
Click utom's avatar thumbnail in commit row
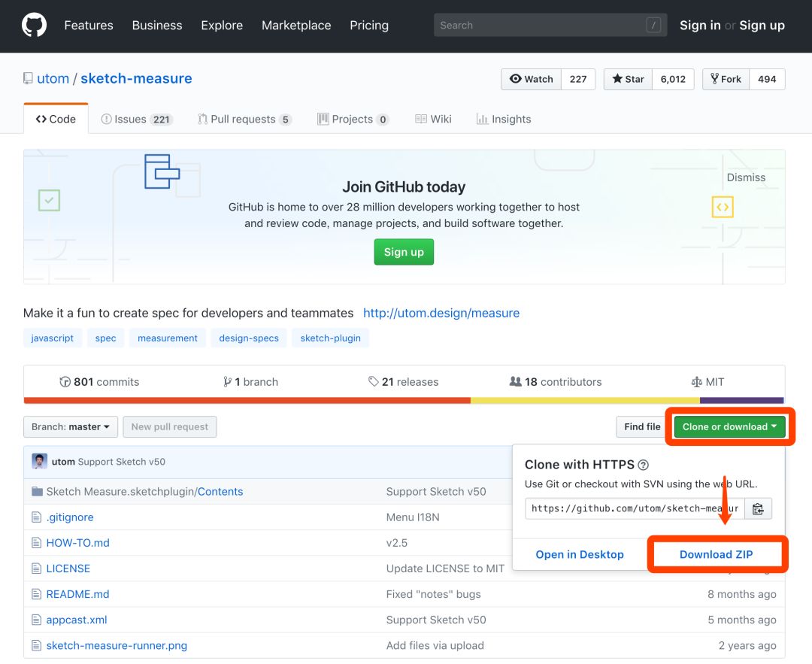coord(39,461)
